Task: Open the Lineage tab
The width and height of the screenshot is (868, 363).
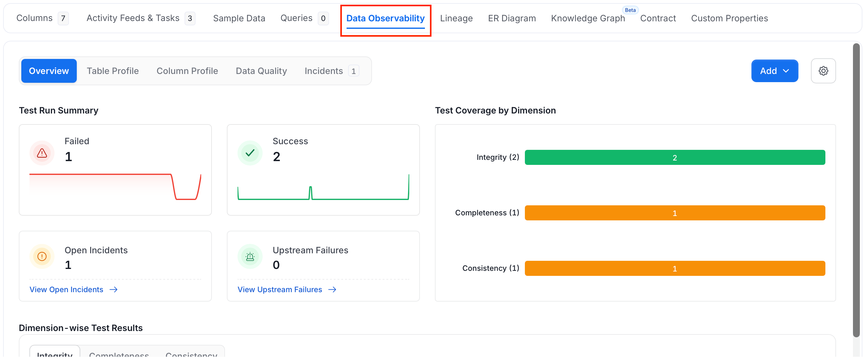Action: pyautogui.click(x=456, y=18)
